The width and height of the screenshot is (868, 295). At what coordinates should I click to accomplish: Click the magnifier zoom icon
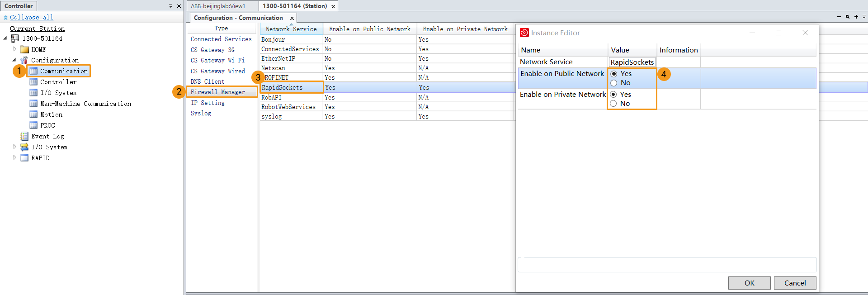pyautogui.click(x=848, y=17)
